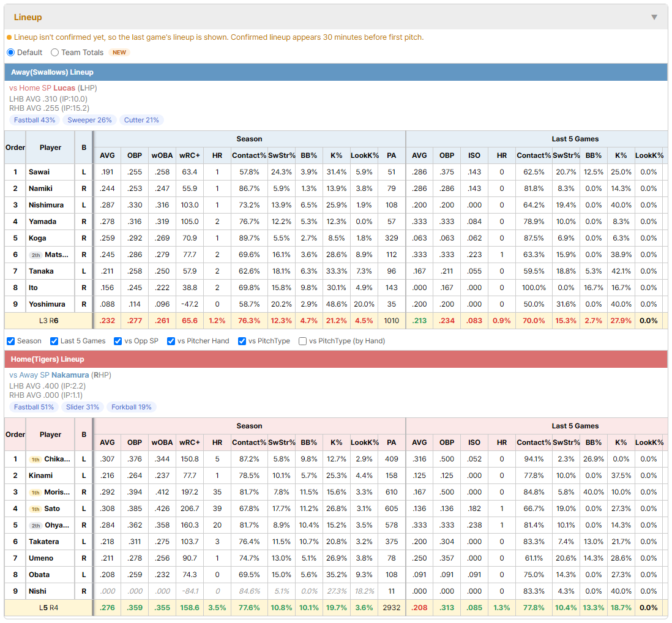672x623 pixels.
Task: Click the Forkball 19% pitch tag
Action: coord(132,407)
